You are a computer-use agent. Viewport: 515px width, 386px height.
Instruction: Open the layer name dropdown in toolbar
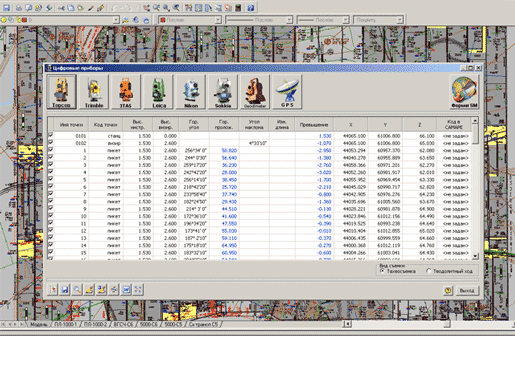click(x=116, y=20)
